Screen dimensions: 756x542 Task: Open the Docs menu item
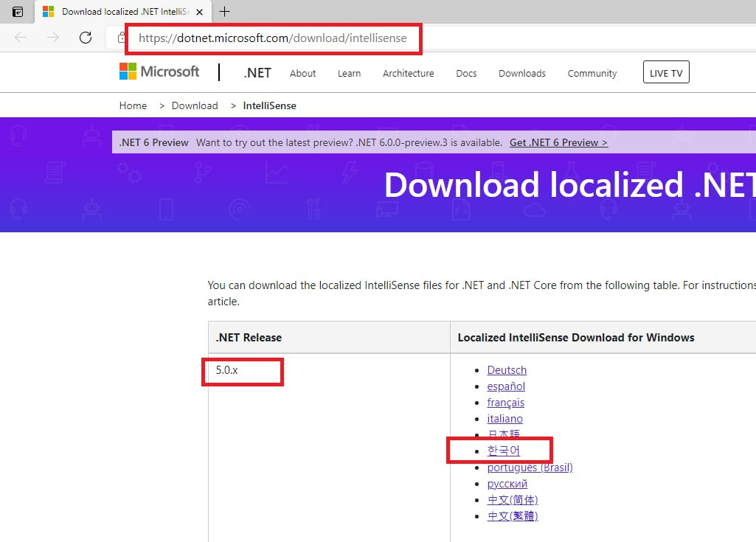tap(466, 73)
